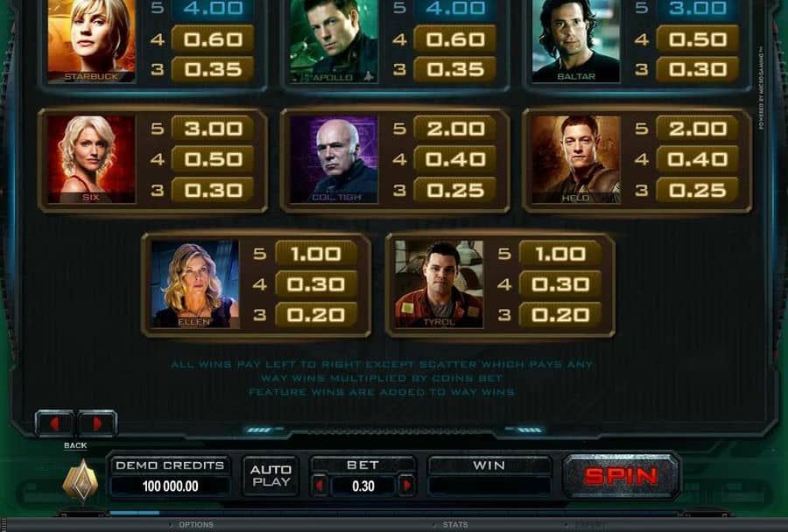Open the Auto Play option
The height and width of the screenshot is (532, 788).
coord(271,476)
